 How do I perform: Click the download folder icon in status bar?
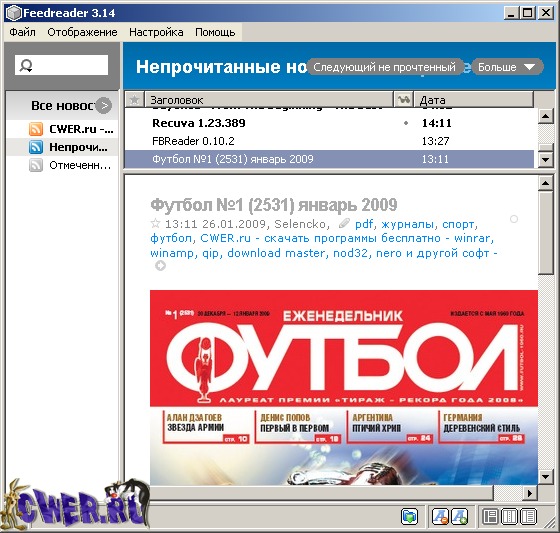[x=409, y=516]
